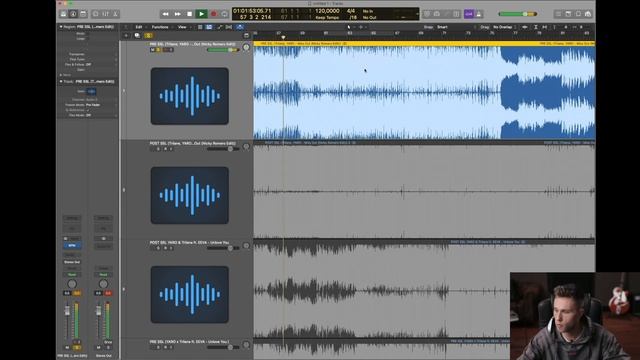Image resolution: width=640 pixels, height=360 pixels.
Task: Open Stereo Out strip Read automation menu
Action: (103, 275)
